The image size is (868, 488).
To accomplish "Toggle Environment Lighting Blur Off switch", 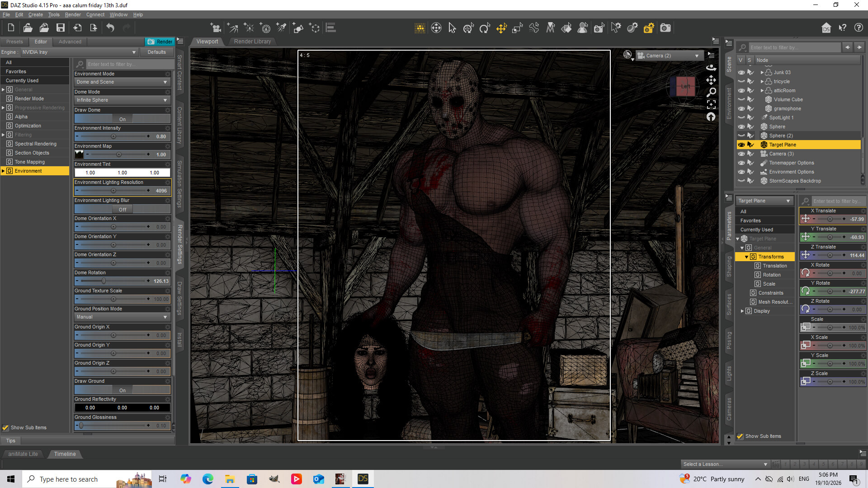I will coord(123,209).
